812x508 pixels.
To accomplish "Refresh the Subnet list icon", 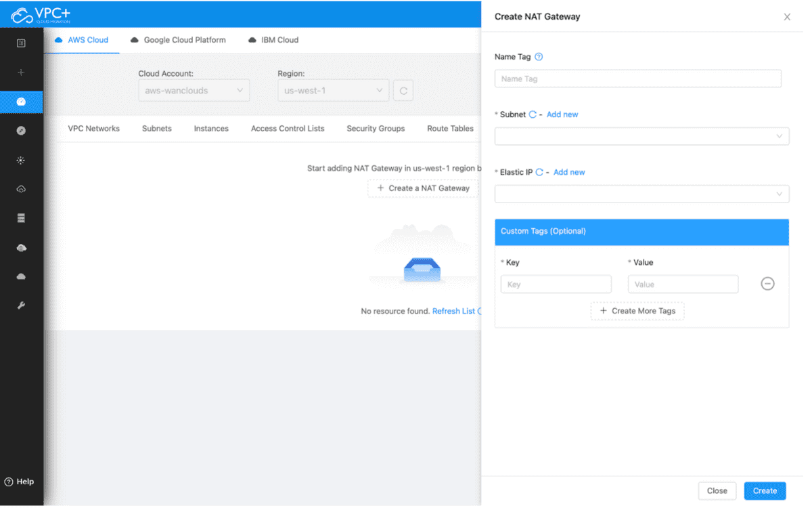I will [x=533, y=114].
